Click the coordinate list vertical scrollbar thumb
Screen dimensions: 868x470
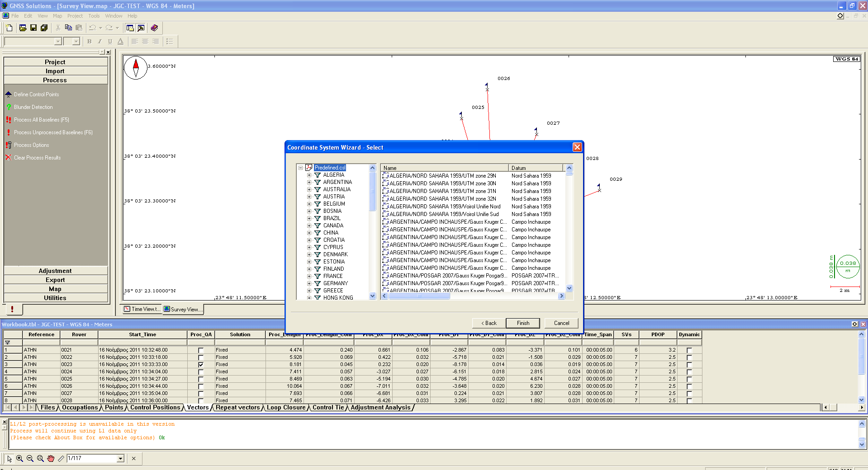[x=569, y=173]
